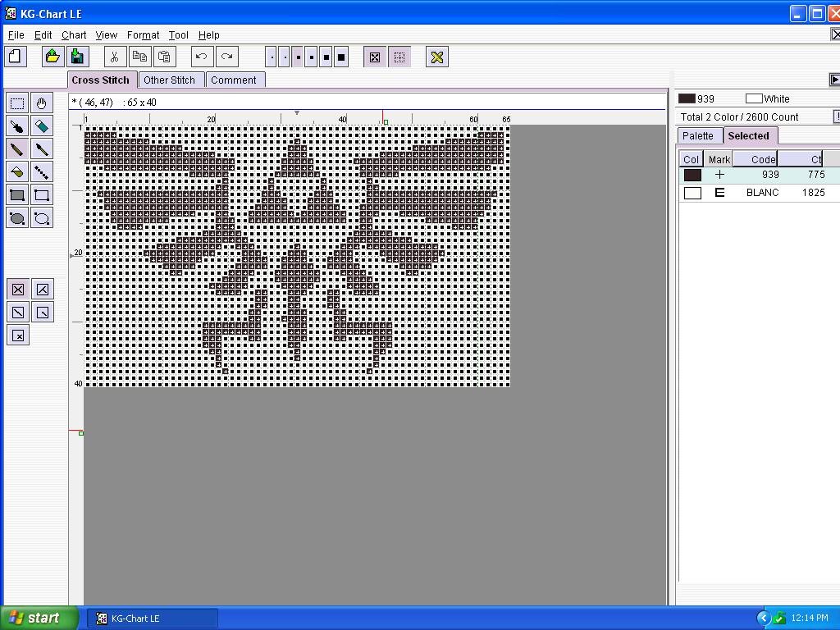Click the Save chart toolbar button

point(76,56)
